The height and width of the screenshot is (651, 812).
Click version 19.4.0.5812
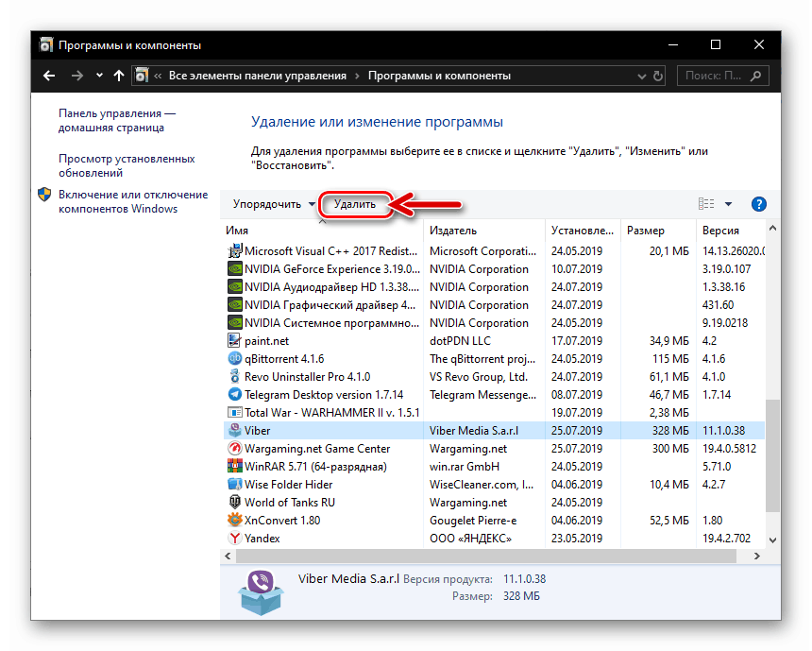pos(729,449)
